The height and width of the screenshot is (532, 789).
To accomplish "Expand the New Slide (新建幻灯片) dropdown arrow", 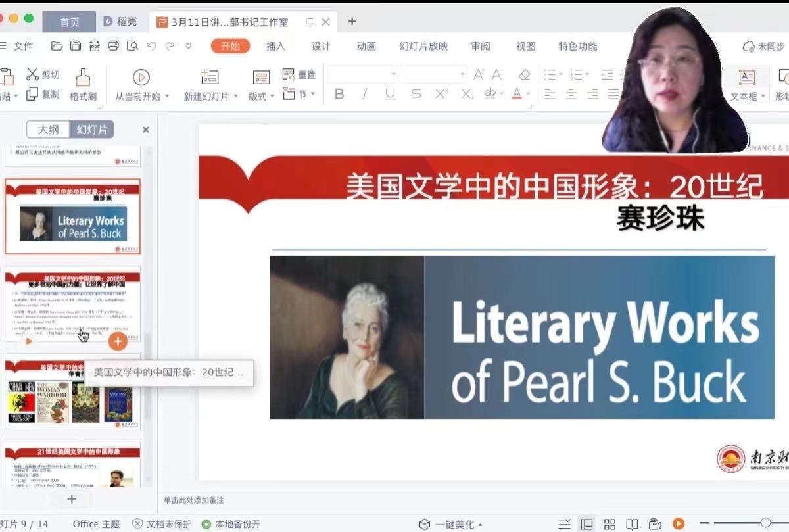I will coord(235,97).
